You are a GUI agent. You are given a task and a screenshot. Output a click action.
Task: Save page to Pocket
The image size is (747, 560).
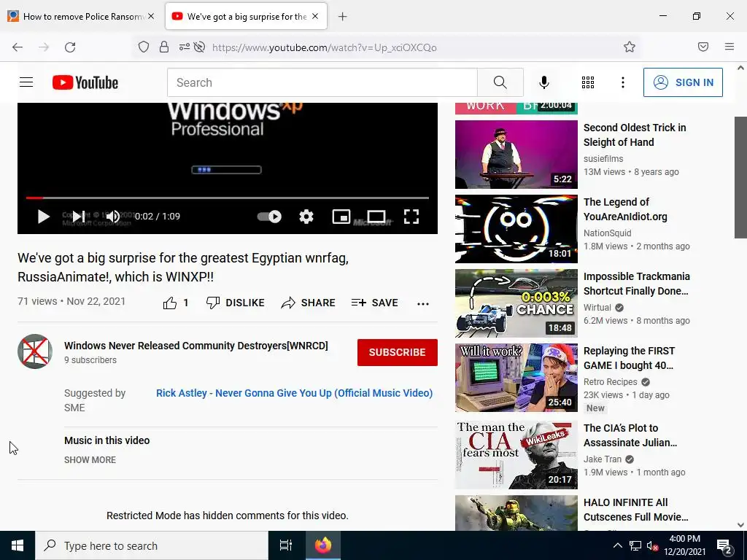(x=703, y=47)
